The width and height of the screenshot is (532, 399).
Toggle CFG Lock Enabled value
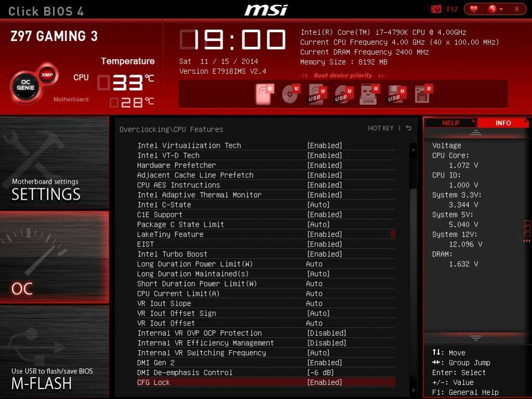point(325,382)
